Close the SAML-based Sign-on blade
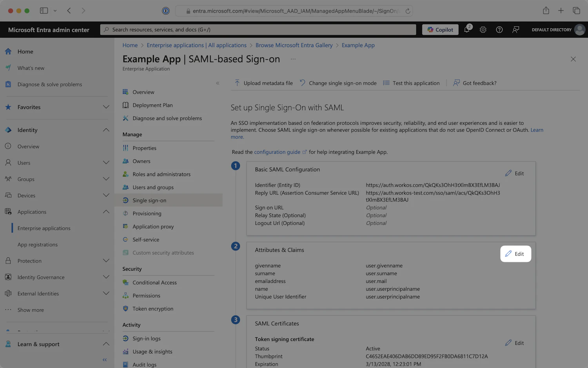This screenshot has width=588, height=368. 573,59
